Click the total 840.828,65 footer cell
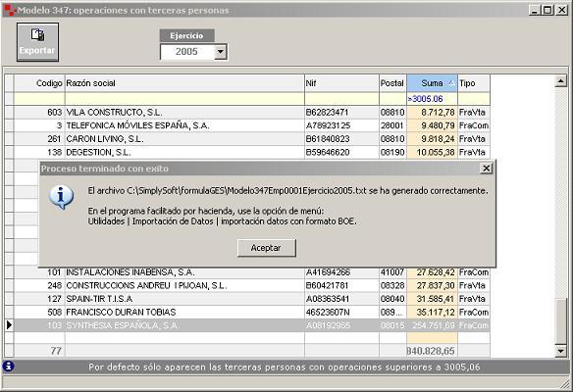This screenshot has height=392, width=573. tap(433, 351)
